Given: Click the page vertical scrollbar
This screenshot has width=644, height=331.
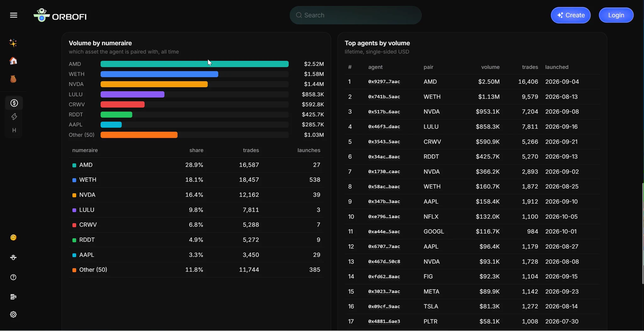Looking at the screenshot, I should pyautogui.click(x=642, y=233).
